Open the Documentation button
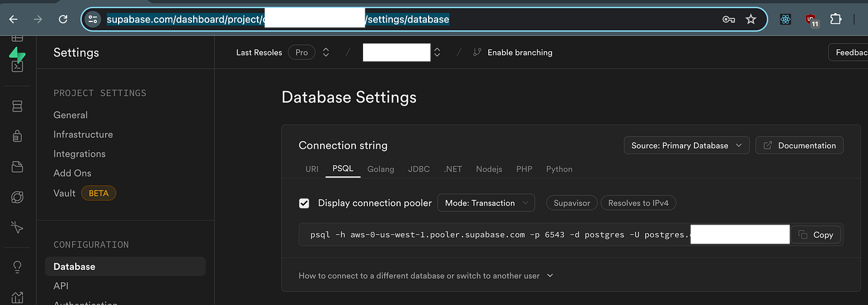 799,145
